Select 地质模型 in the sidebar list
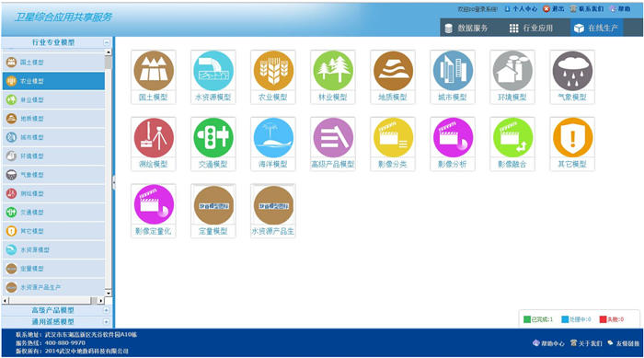This screenshot has width=644, height=358. click(53, 119)
